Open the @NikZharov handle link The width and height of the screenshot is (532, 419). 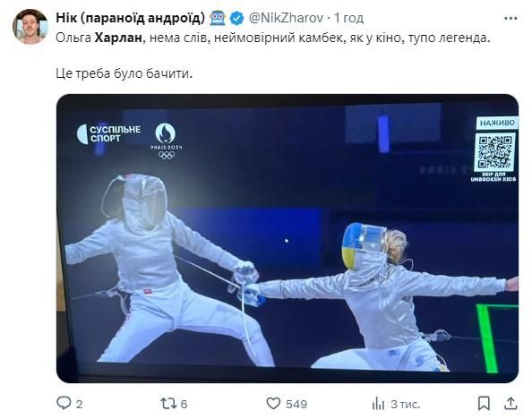(286, 18)
